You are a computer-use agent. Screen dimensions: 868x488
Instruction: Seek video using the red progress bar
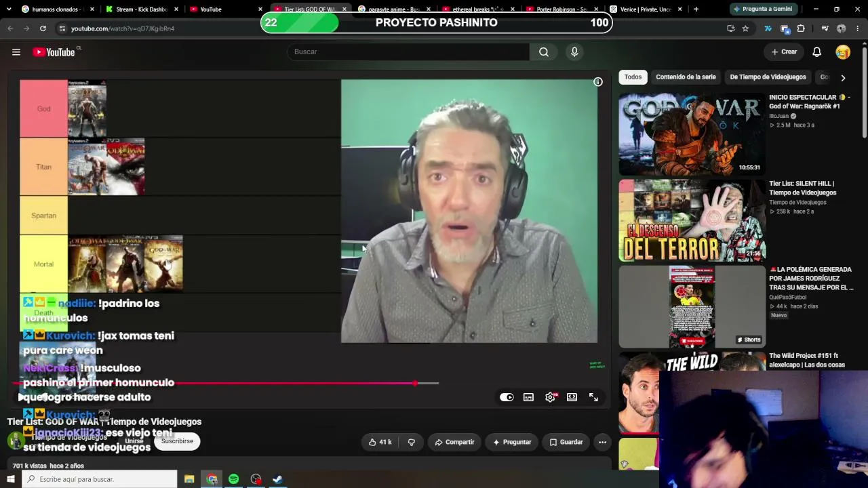225,384
